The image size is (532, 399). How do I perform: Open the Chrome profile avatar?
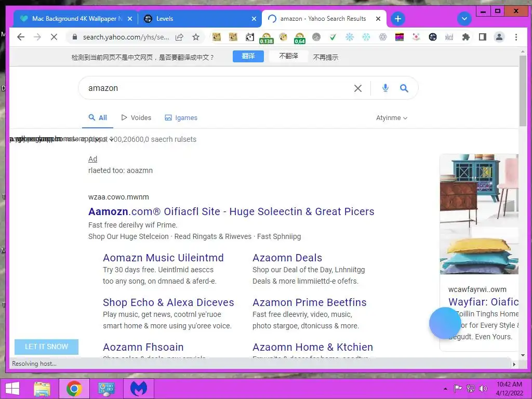pos(499,37)
